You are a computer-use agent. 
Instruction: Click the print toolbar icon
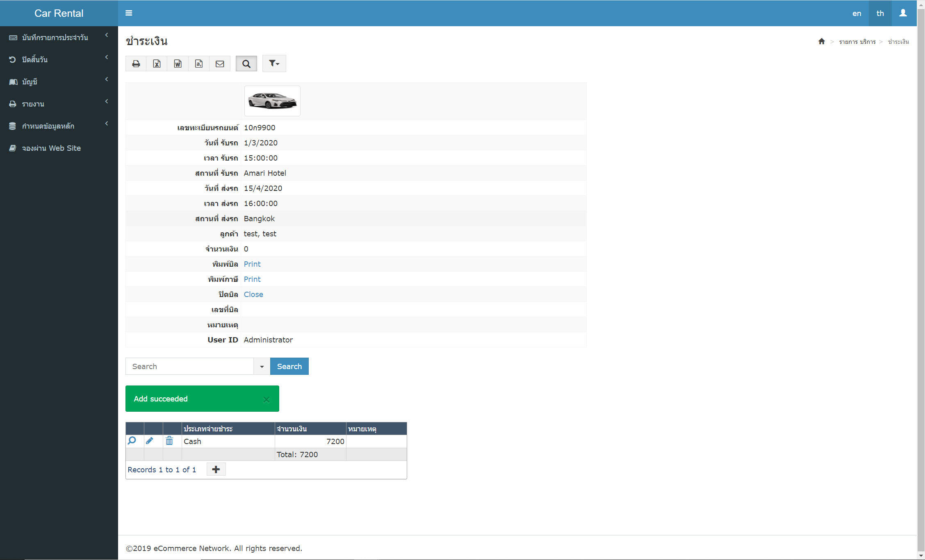click(136, 63)
